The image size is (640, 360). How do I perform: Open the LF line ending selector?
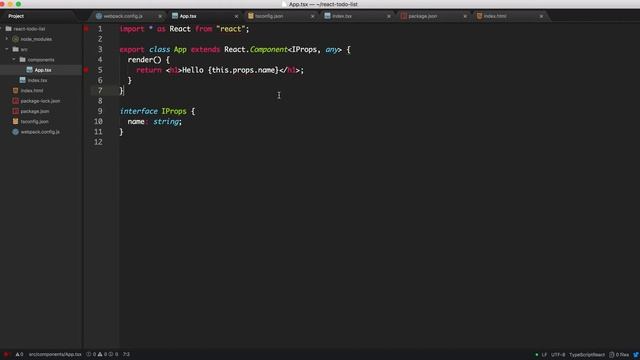coord(544,355)
